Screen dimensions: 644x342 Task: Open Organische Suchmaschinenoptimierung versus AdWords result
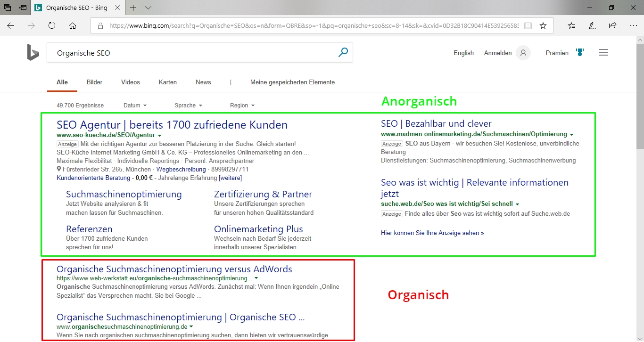174,269
